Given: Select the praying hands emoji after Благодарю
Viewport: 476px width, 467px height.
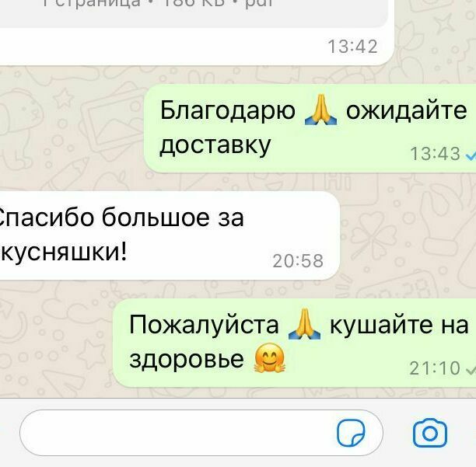Looking at the screenshot, I should (x=320, y=110).
